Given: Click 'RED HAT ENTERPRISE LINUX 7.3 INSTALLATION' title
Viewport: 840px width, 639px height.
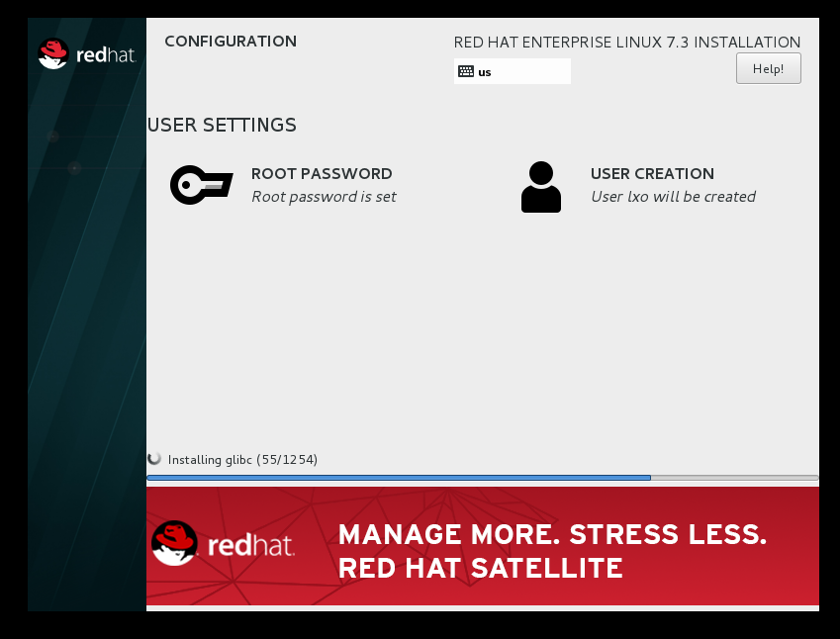Looking at the screenshot, I should pyautogui.click(x=627, y=43).
